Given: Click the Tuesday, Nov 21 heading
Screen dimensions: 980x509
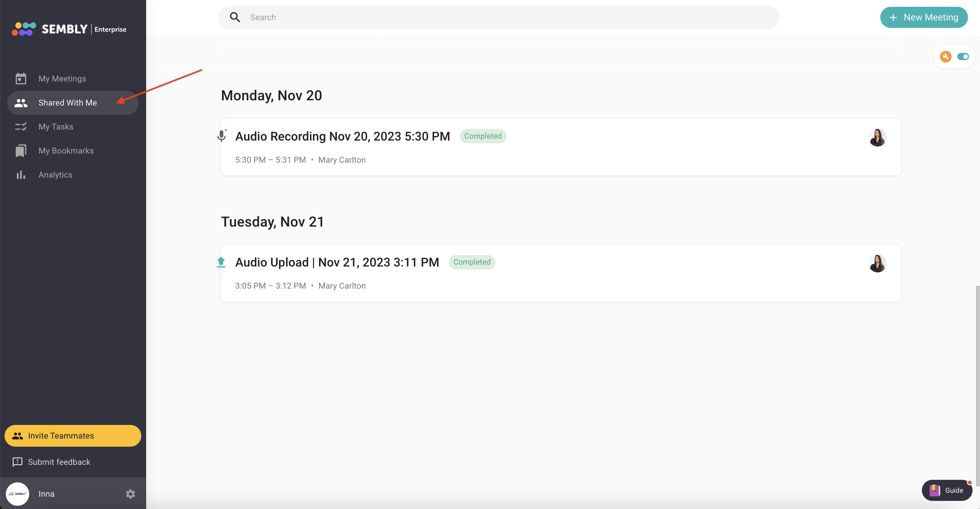Looking at the screenshot, I should click(x=272, y=222).
